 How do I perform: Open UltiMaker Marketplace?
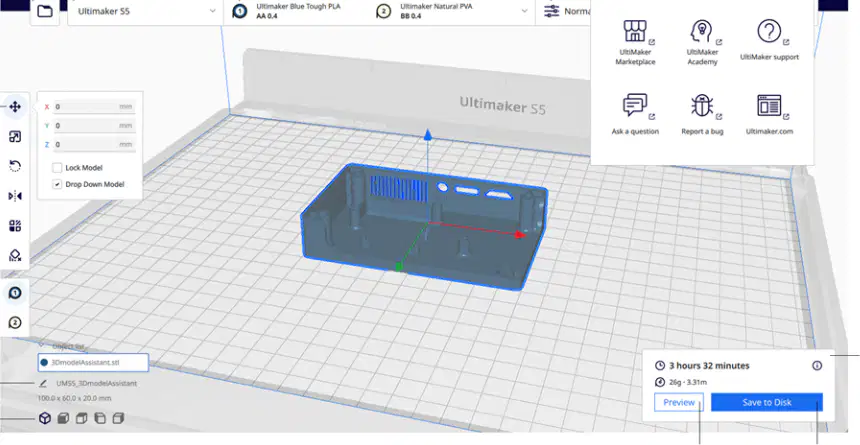635,42
